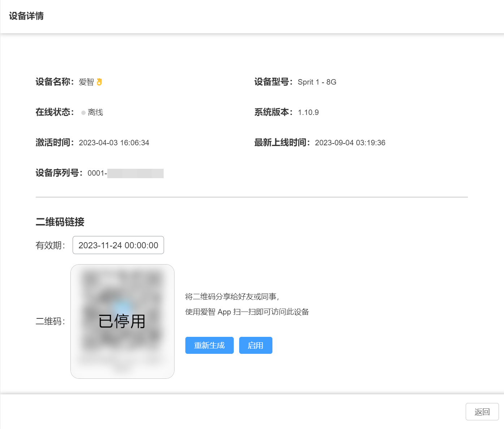
Task: Click the 重新生成 button to regenerate QR code
Action: click(210, 345)
